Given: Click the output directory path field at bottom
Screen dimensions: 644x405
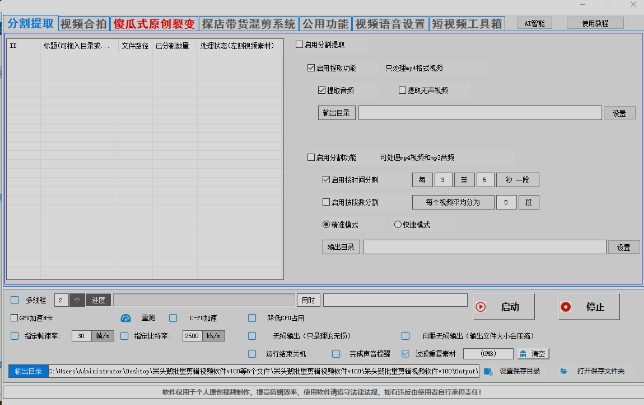Looking at the screenshot, I should coord(260,371).
